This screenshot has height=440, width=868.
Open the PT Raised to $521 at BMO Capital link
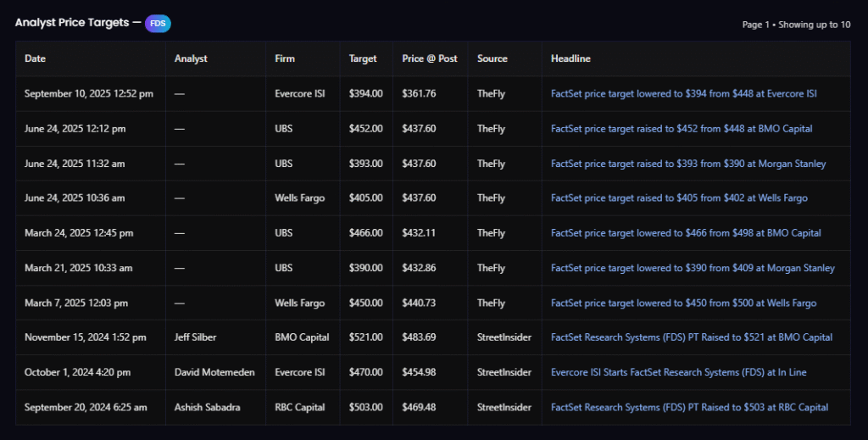(691, 337)
